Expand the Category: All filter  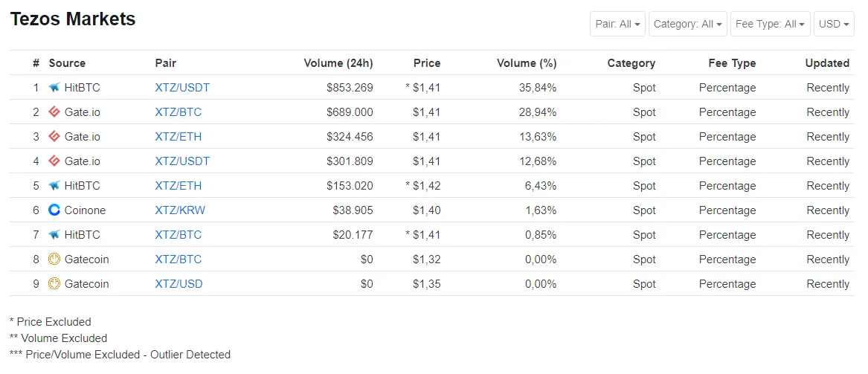coord(687,24)
